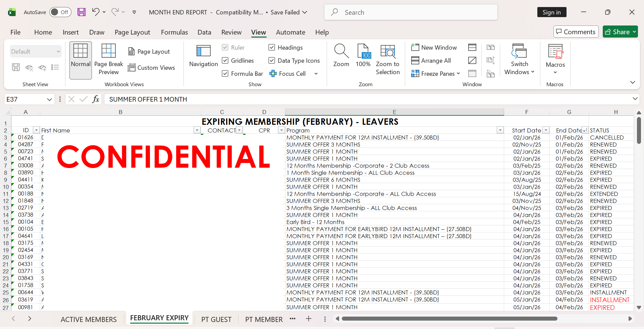Screen dimensions: 644x329
Task: Toggle the Ruler checkbox
Action: pos(225,47)
